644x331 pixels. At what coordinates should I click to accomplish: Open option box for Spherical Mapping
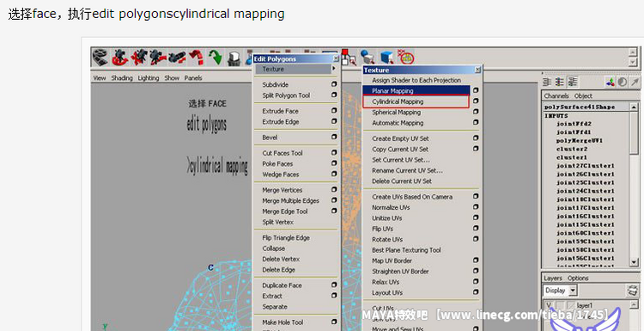pos(476,112)
